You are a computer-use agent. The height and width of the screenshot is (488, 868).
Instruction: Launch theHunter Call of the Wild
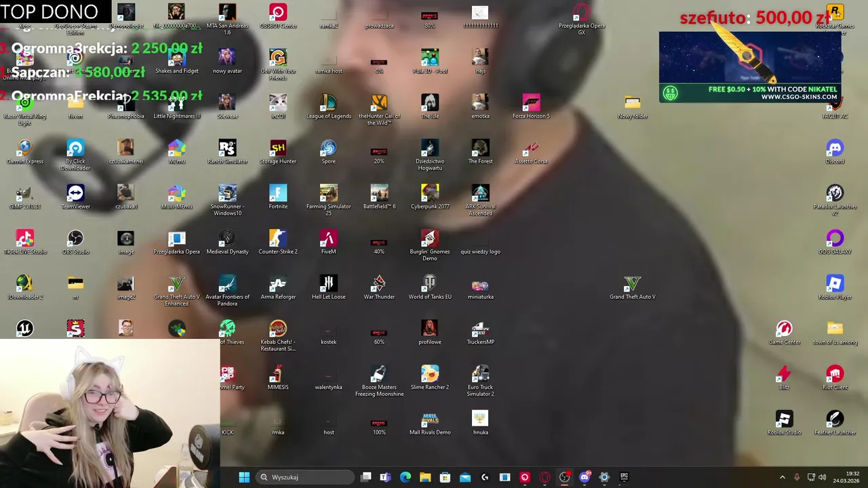pos(379,110)
